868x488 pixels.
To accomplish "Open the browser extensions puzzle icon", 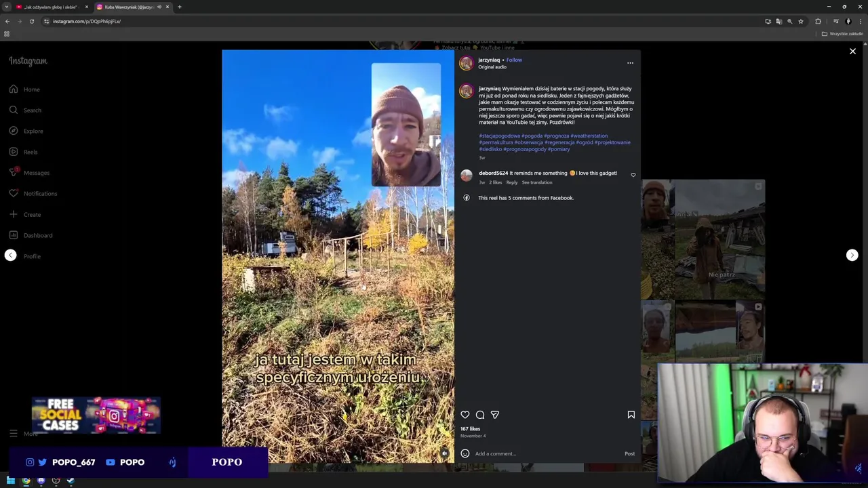I will 818,21.
